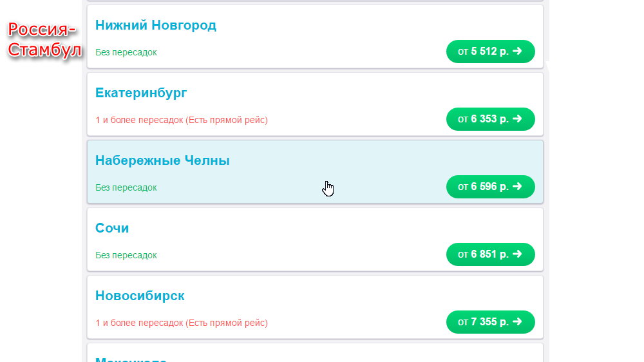
Task: Open the Нижний Новгород city link
Action: click(x=156, y=26)
